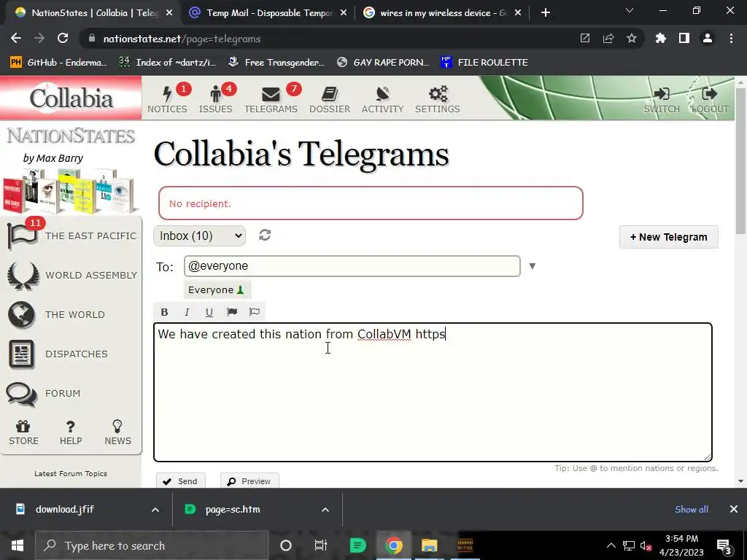The height and width of the screenshot is (560, 747).
Task: Click the Logout icon
Action: 709,94
